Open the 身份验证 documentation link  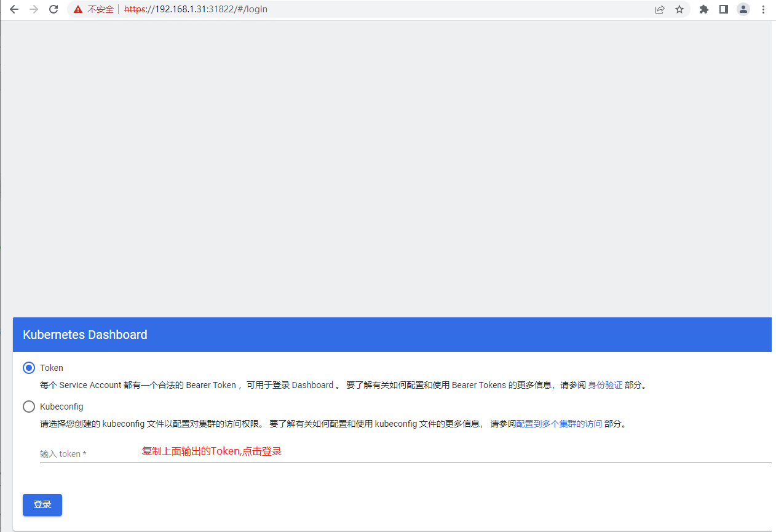tap(605, 385)
